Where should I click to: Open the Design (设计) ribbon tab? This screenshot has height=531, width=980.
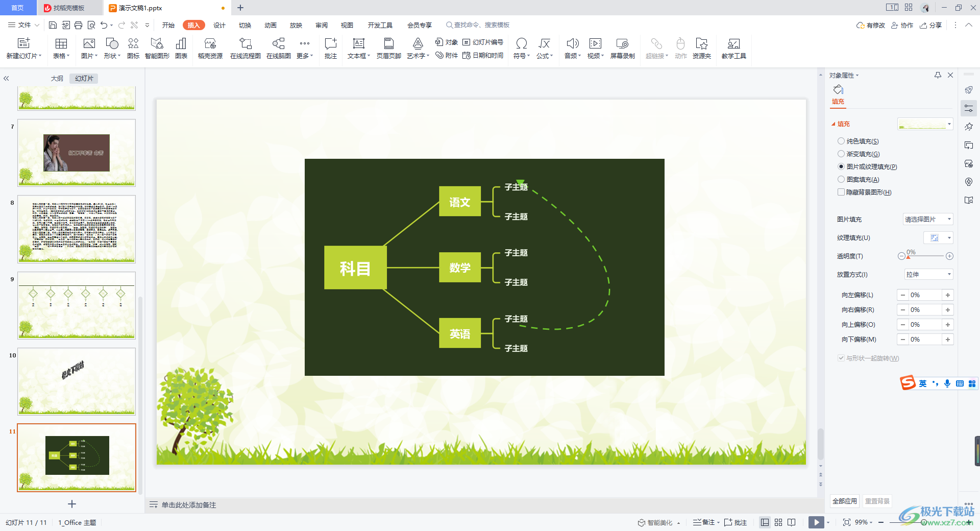pos(219,25)
